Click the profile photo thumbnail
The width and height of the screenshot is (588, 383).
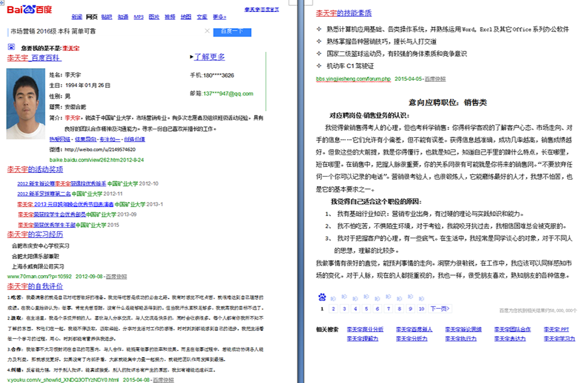tap(26, 104)
